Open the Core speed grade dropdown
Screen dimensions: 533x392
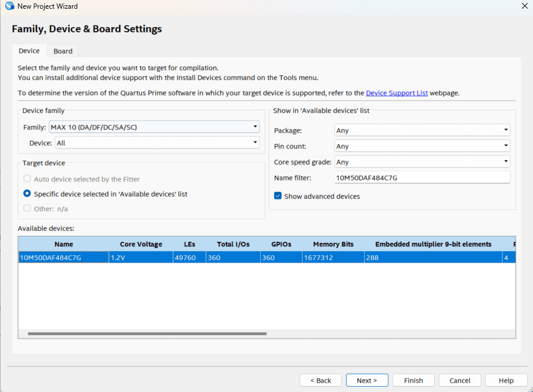click(422, 162)
